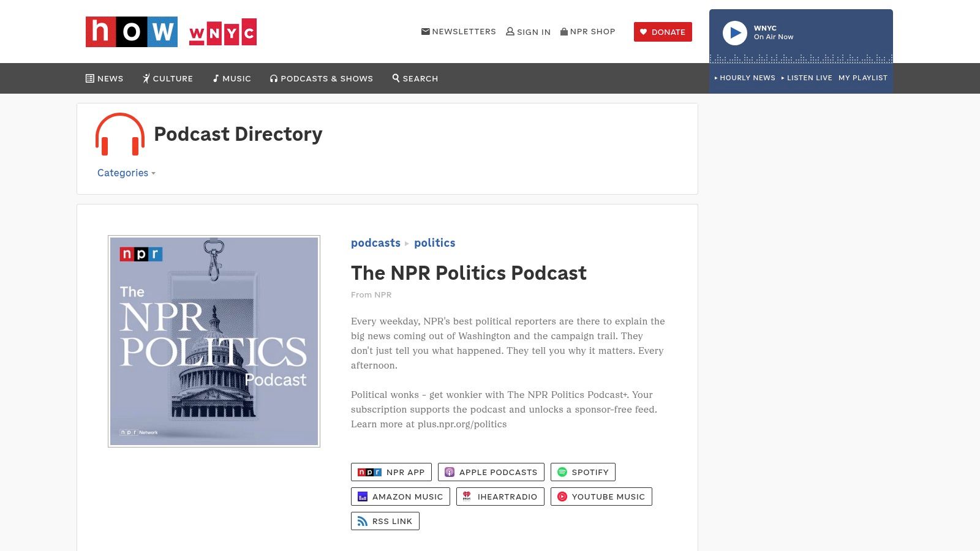980x551 pixels.
Task: Click the NPR Now logo
Action: pos(132,32)
